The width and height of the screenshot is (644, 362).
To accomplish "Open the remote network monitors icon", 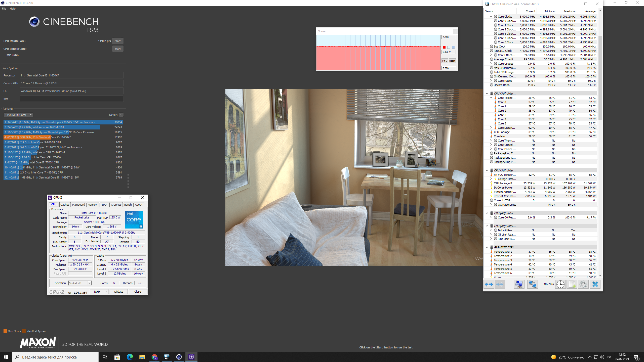I will click(532, 284).
